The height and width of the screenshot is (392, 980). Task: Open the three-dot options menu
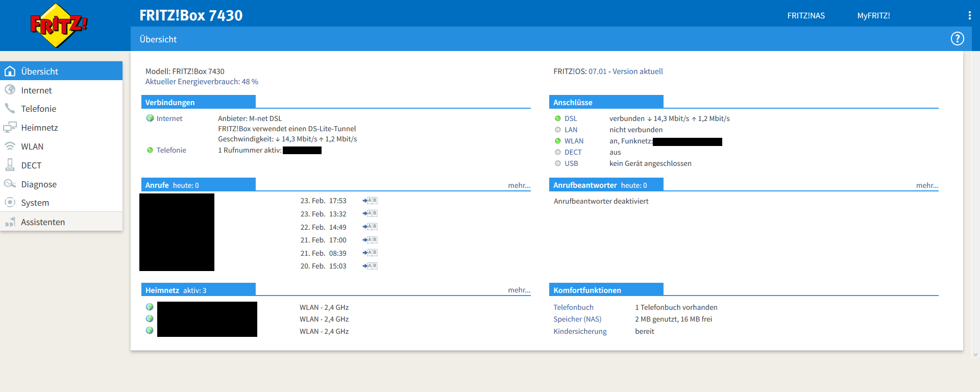coord(969,15)
